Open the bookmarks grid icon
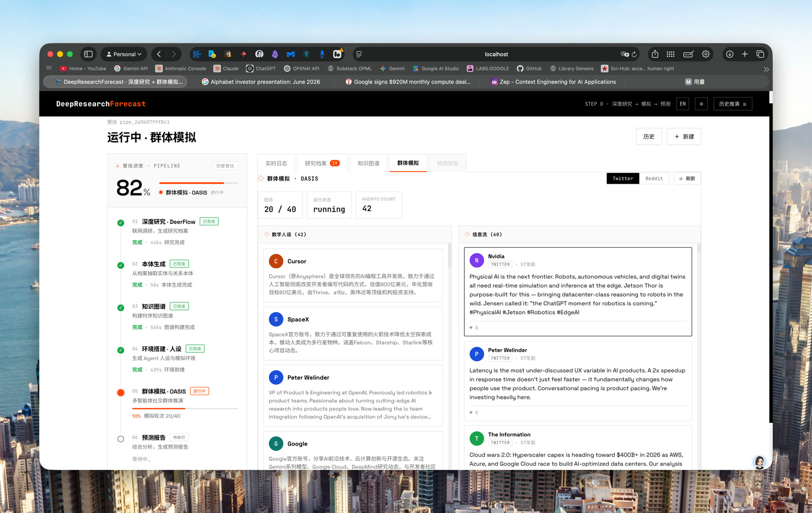This screenshot has width=812, height=513. point(49,68)
